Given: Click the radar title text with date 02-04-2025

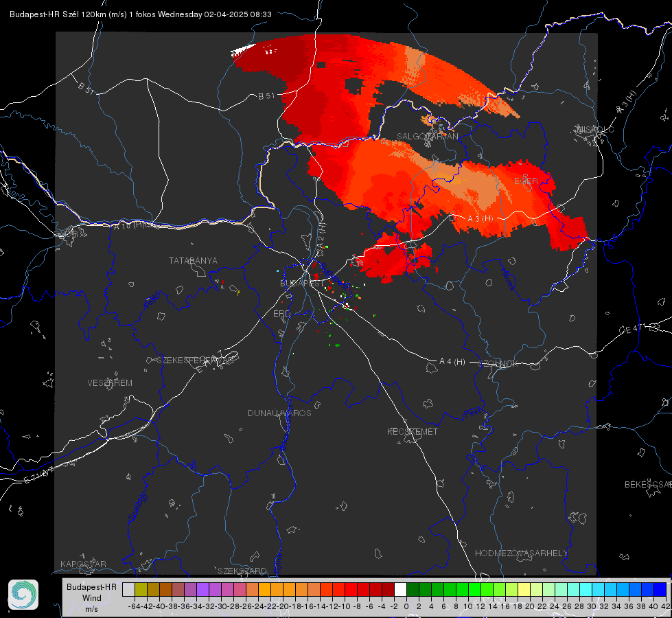Looking at the screenshot, I should click(141, 14).
